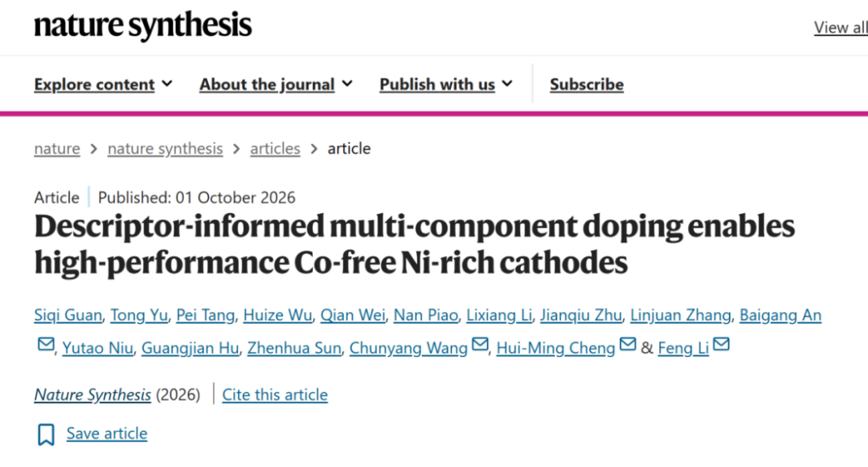Click the envelope icon beside Hui-Ming Cheng
The width and height of the screenshot is (868, 467).
tap(628, 344)
